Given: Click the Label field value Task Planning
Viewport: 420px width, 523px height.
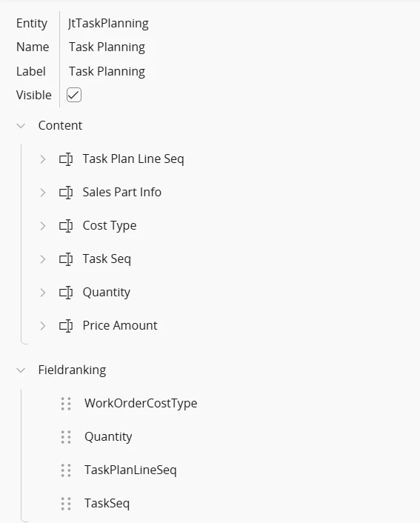Looking at the screenshot, I should 107,71.
